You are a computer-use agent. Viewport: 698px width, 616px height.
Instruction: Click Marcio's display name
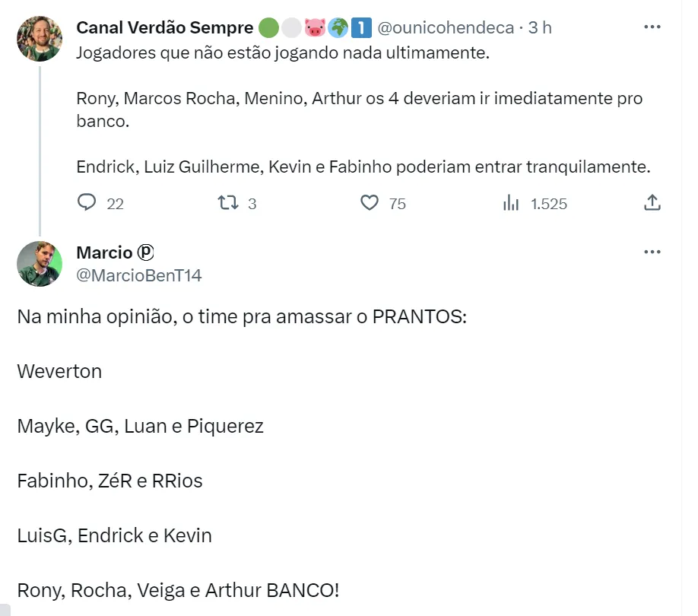coord(104,252)
